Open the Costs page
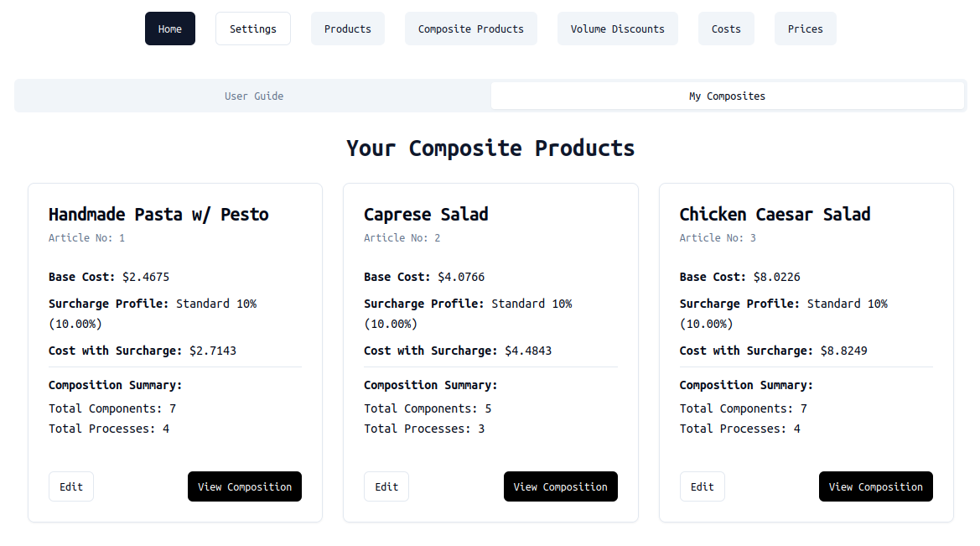Image resolution: width=980 pixels, height=546 pixels. click(x=726, y=29)
